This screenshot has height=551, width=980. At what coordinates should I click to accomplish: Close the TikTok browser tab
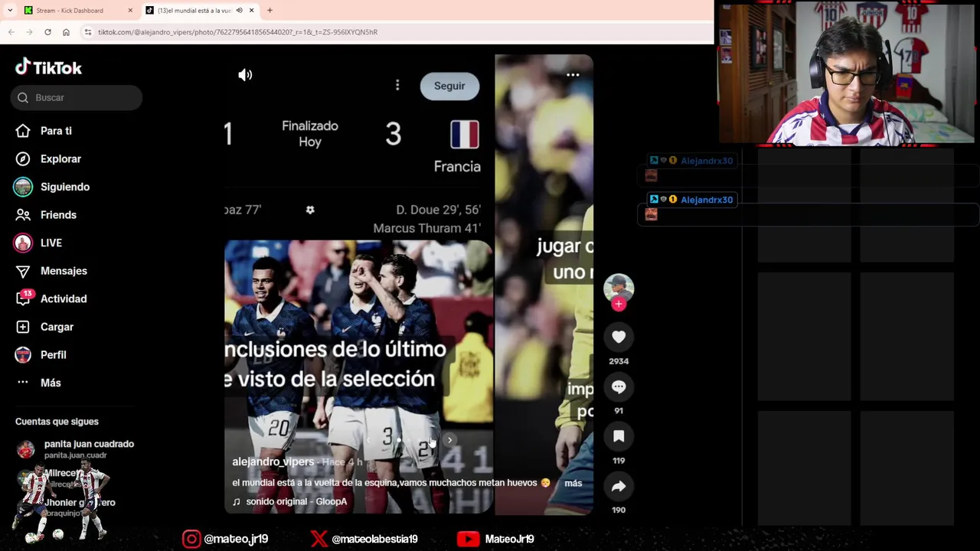(251, 11)
